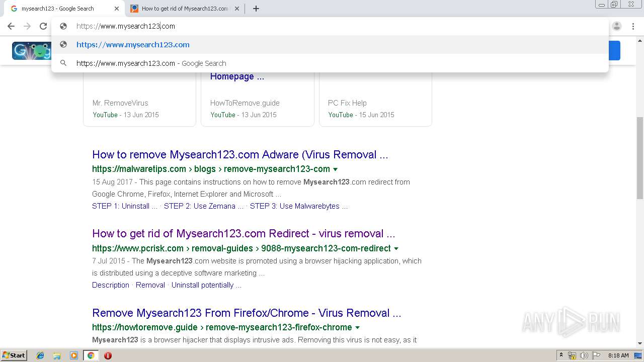
Task: Open Windows Media Player taskbar icon
Action: coord(74,355)
